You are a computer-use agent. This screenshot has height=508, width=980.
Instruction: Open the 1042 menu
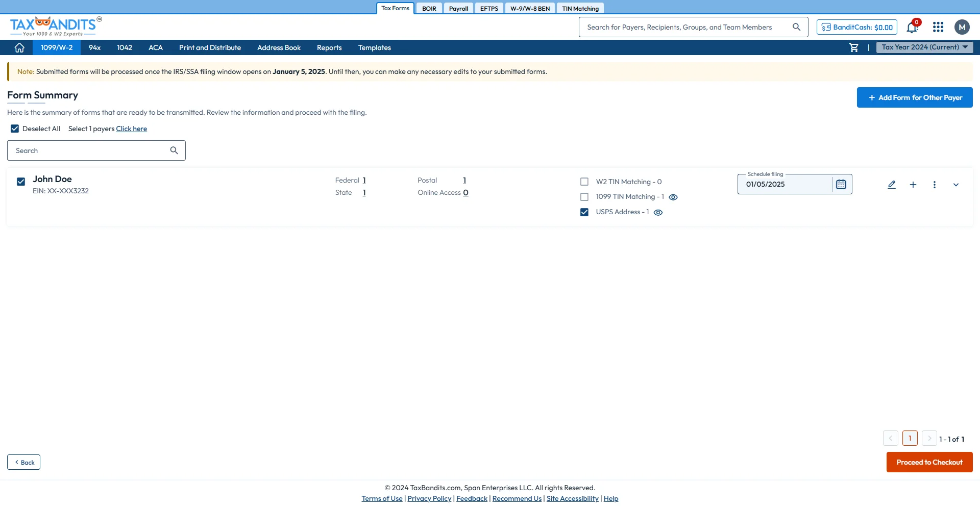pos(125,47)
